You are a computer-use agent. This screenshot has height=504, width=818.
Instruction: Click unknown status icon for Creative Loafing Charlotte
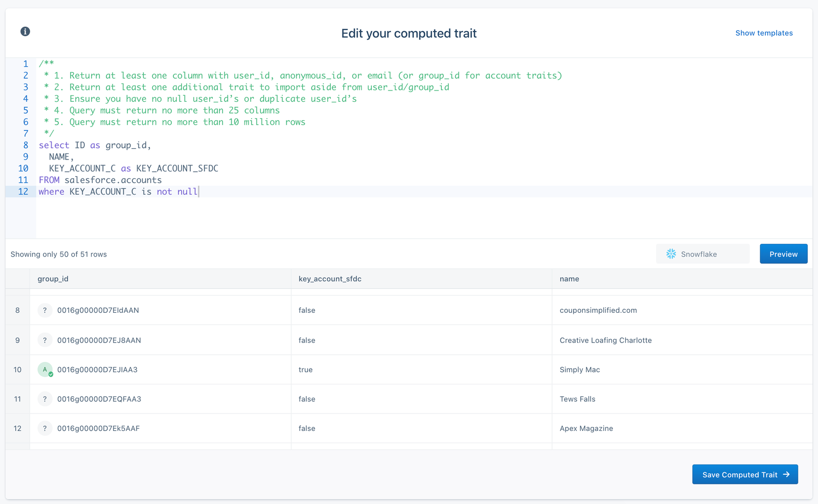pos(45,340)
